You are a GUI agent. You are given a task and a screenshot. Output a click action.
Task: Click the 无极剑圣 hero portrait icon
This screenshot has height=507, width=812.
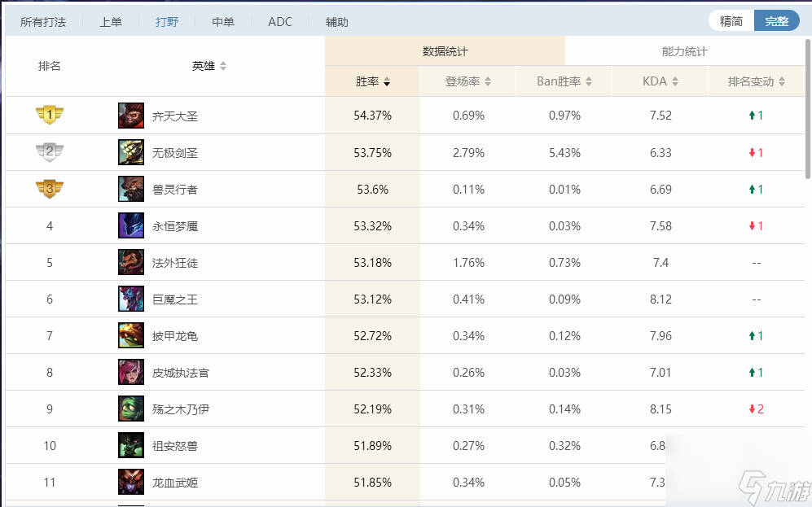pos(131,152)
